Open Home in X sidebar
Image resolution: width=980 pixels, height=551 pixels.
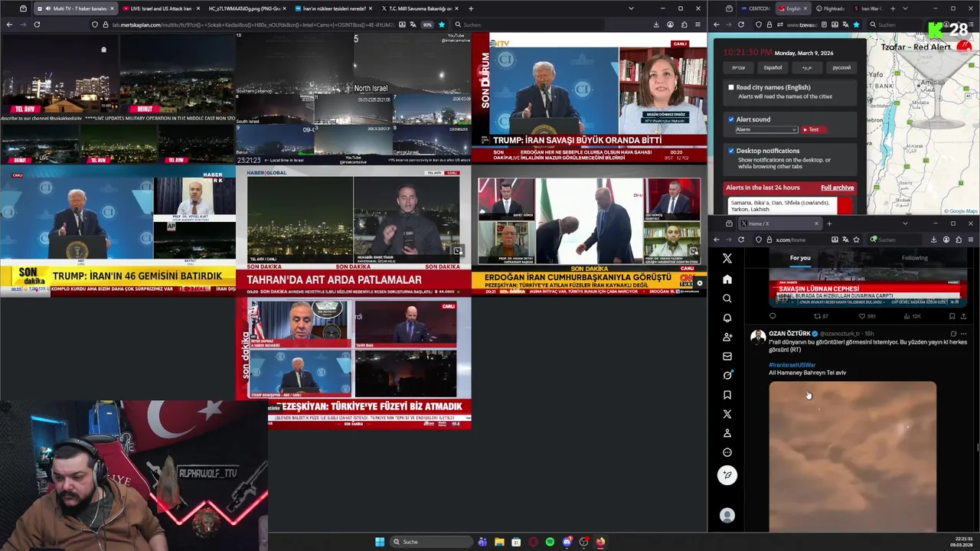pos(727,279)
